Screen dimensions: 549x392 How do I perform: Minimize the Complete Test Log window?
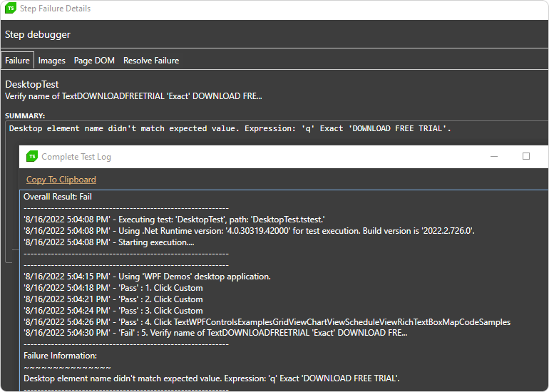494,157
